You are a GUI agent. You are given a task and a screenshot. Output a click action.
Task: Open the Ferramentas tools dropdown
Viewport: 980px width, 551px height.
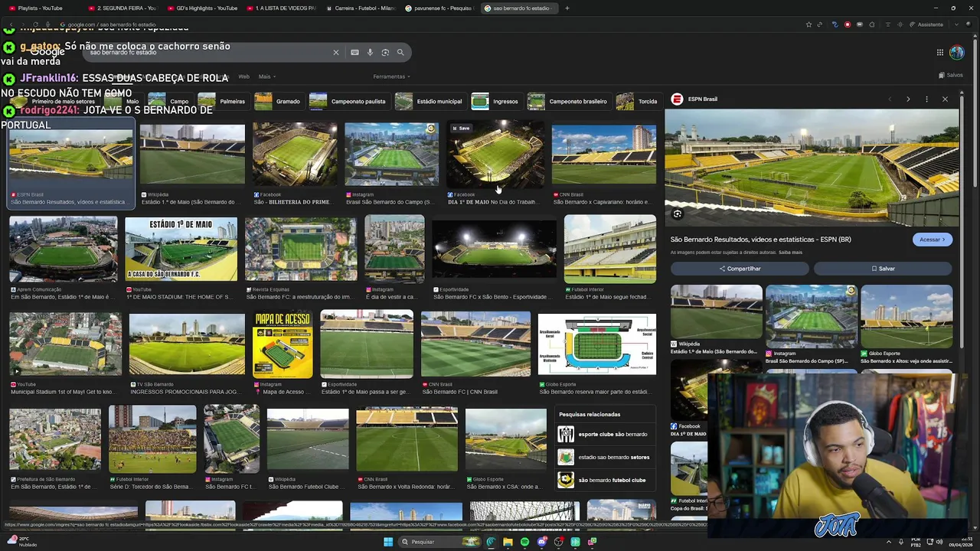(391, 77)
